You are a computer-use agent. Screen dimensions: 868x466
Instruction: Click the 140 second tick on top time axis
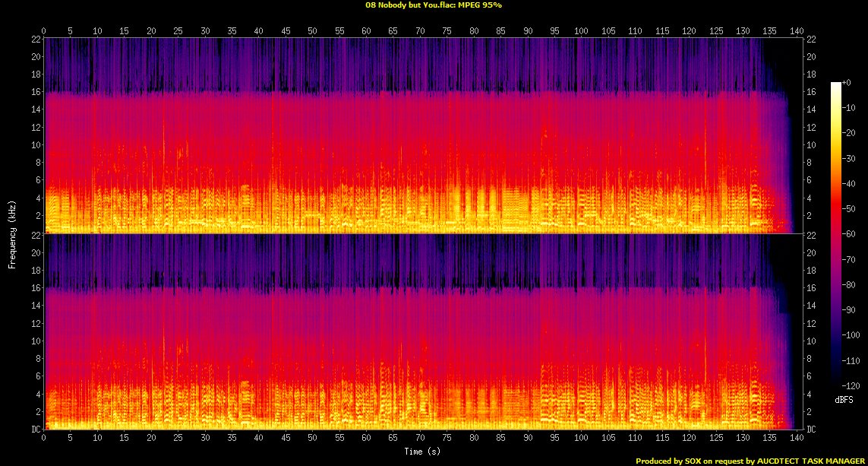tap(797, 31)
